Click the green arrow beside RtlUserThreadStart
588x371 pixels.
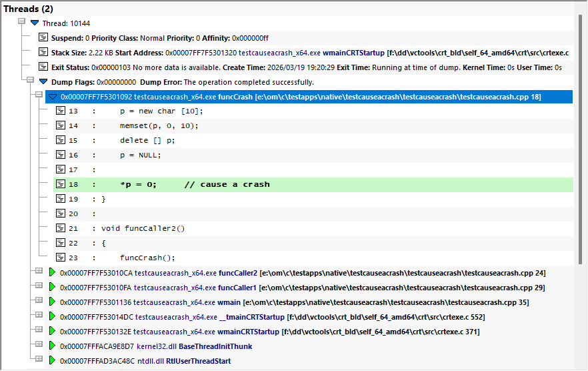52,360
